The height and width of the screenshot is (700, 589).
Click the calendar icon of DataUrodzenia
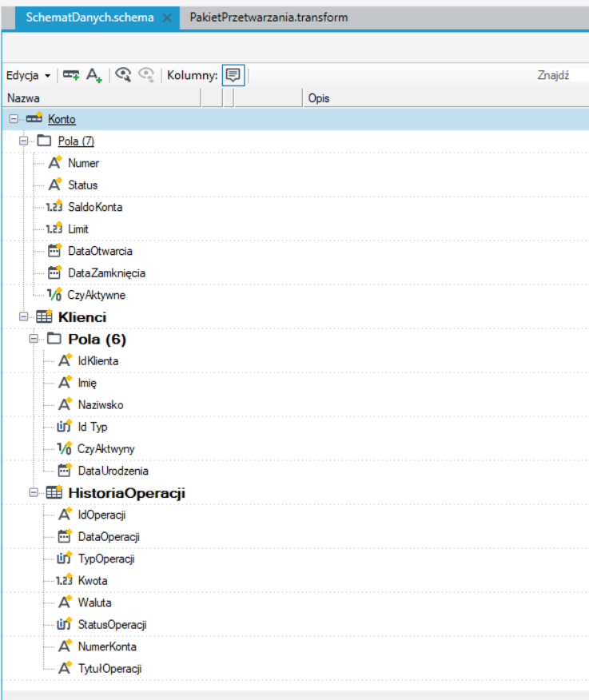(65, 470)
